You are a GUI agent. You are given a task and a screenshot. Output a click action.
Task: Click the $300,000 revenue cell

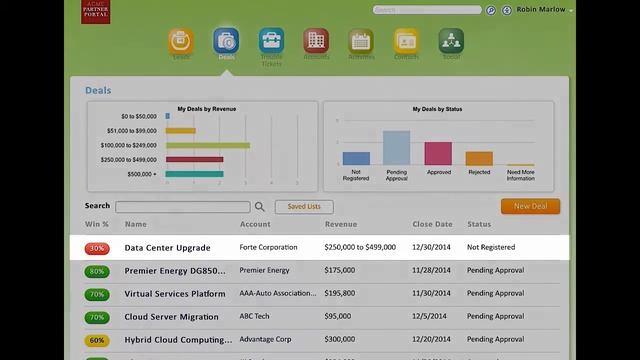(340, 339)
